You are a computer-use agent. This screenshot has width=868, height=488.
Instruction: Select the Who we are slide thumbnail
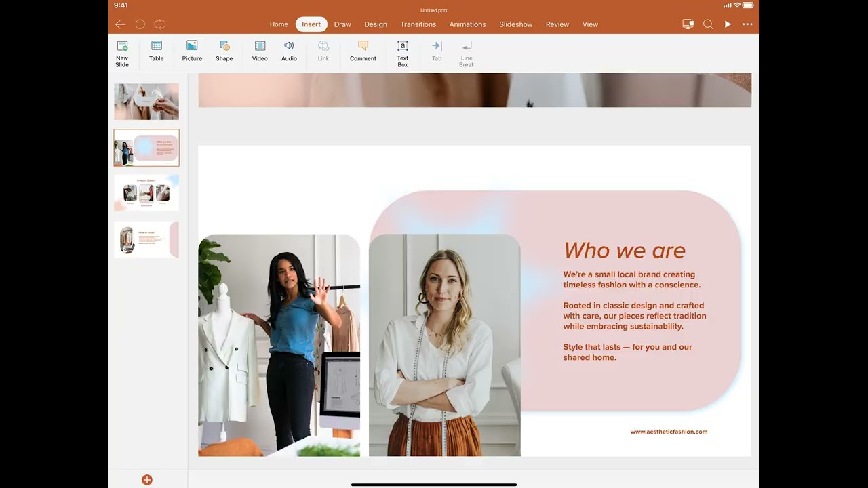tap(146, 148)
